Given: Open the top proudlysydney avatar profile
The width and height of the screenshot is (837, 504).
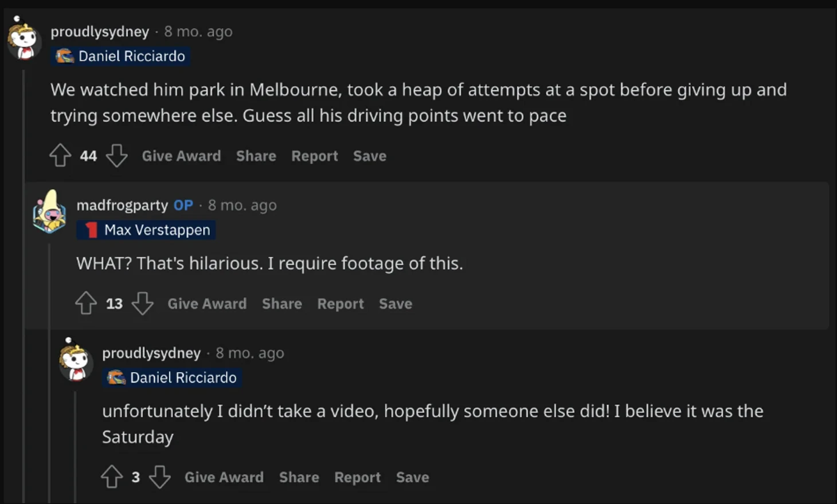Looking at the screenshot, I should [24, 40].
